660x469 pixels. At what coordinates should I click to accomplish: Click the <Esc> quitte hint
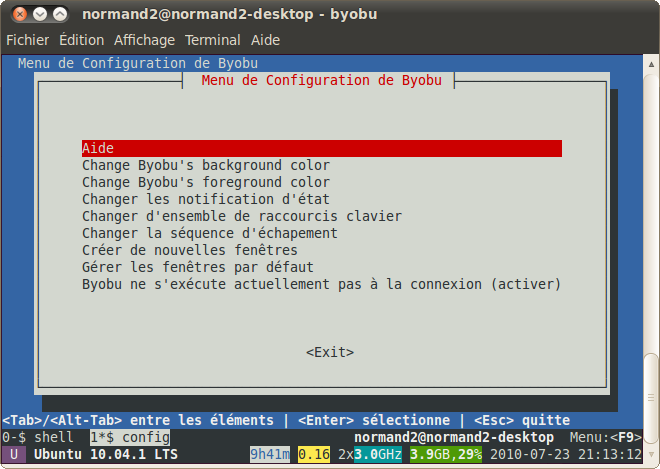[522, 420]
